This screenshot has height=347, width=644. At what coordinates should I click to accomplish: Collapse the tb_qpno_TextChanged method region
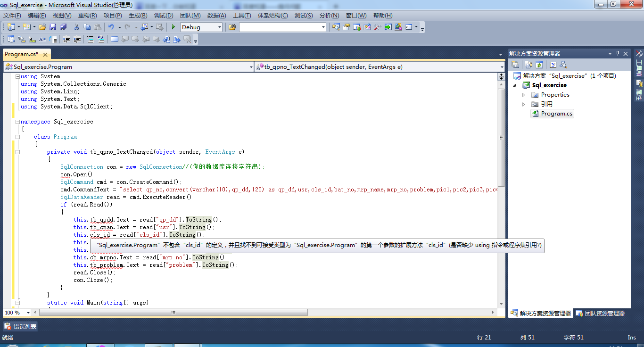17,152
